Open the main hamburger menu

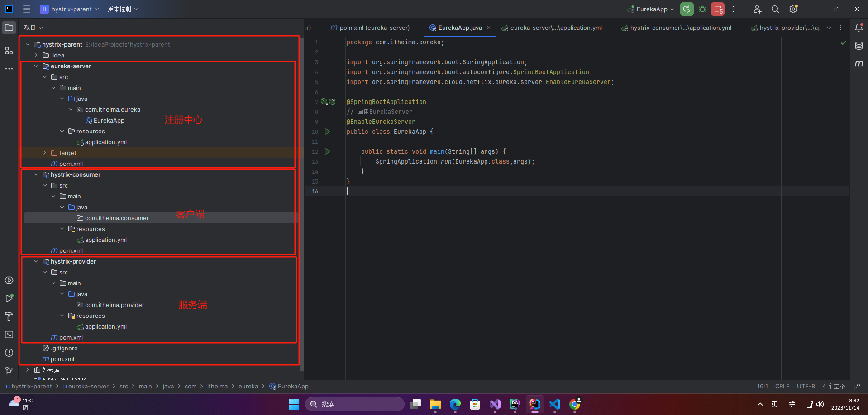(x=27, y=9)
